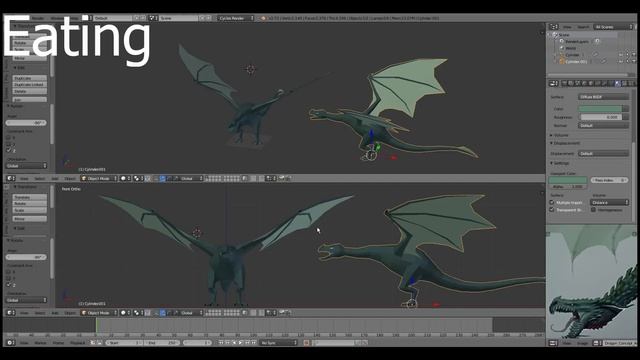The height and width of the screenshot is (360, 640).
Task: Open properties editor type icon
Action: coord(553,83)
